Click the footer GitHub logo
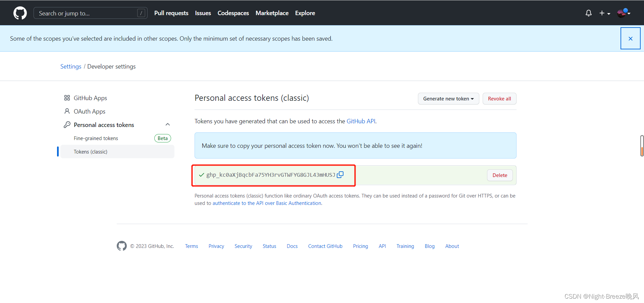Viewport: 644px width, 303px height. 122,246
